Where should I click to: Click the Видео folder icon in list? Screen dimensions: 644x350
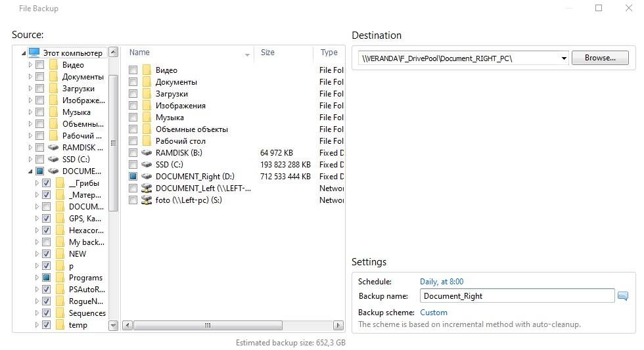pos(147,70)
